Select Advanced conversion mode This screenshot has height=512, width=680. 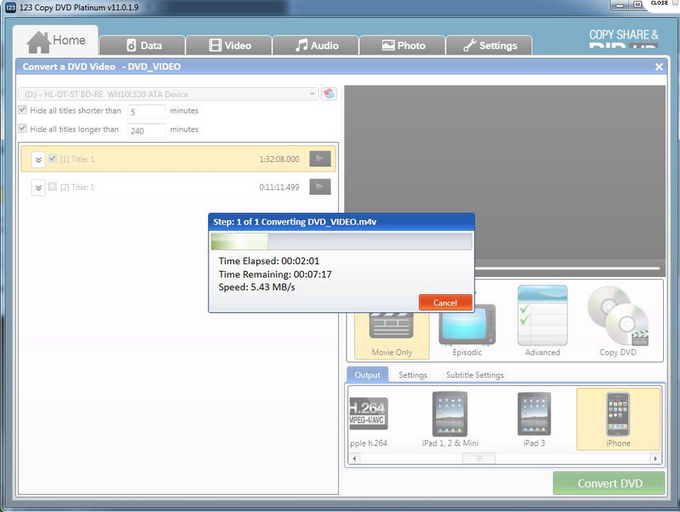543,322
